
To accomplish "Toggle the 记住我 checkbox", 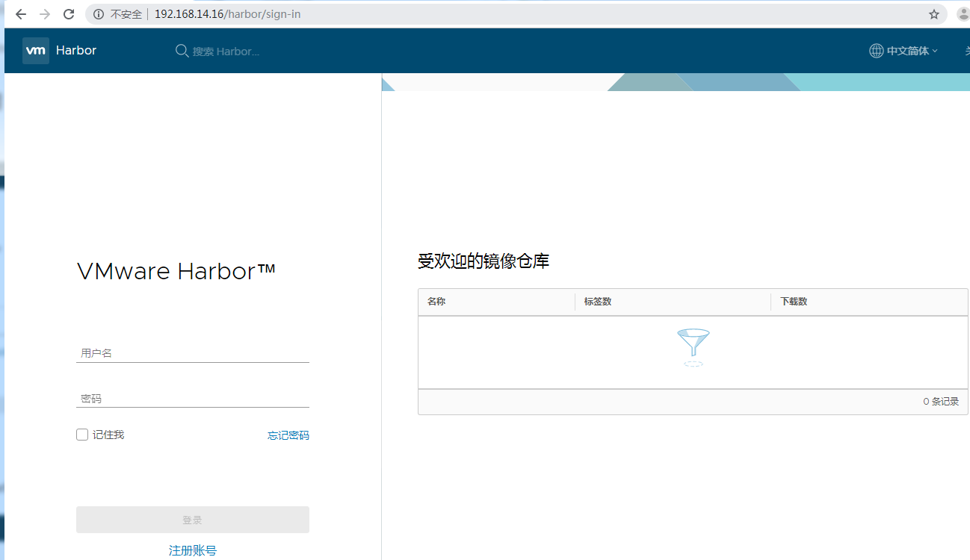I will click(82, 435).
